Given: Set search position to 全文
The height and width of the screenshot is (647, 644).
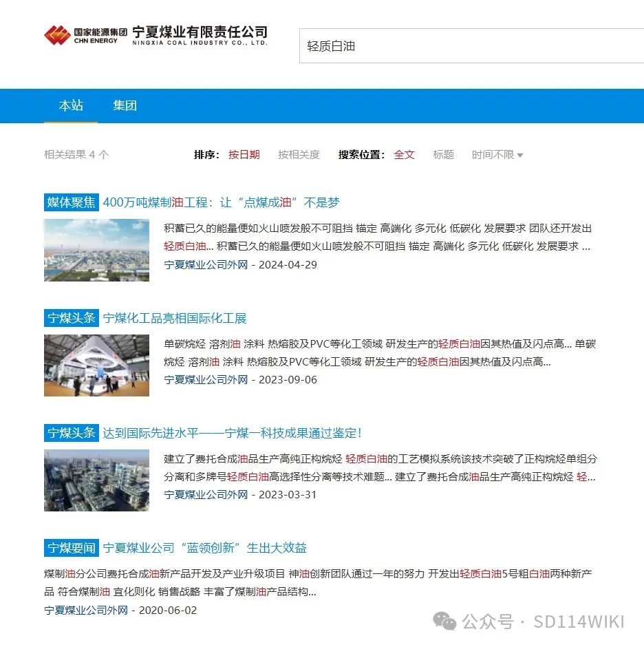Looking at the screenshot, I should (x=404, y=155).
